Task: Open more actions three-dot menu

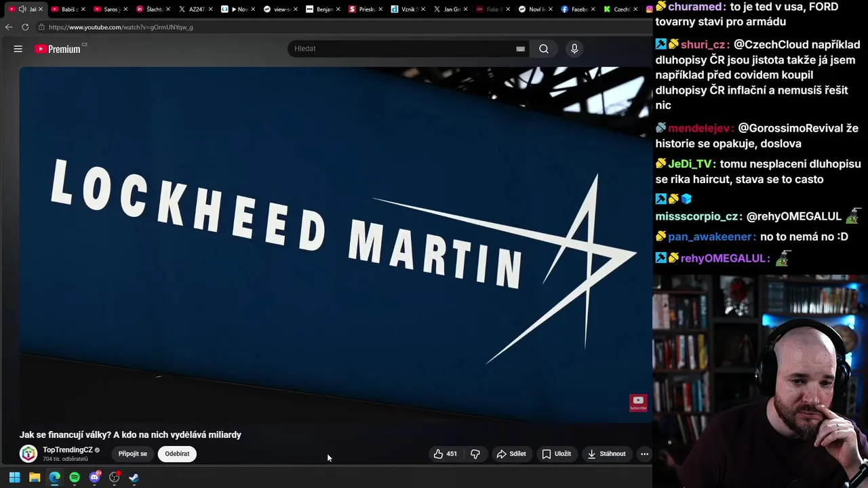Action: click(644, 454)
